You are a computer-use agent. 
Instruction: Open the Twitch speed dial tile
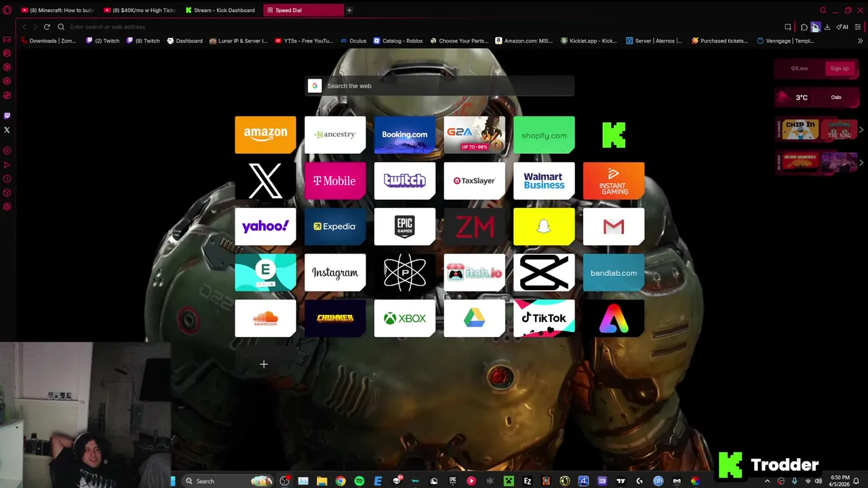405,181
